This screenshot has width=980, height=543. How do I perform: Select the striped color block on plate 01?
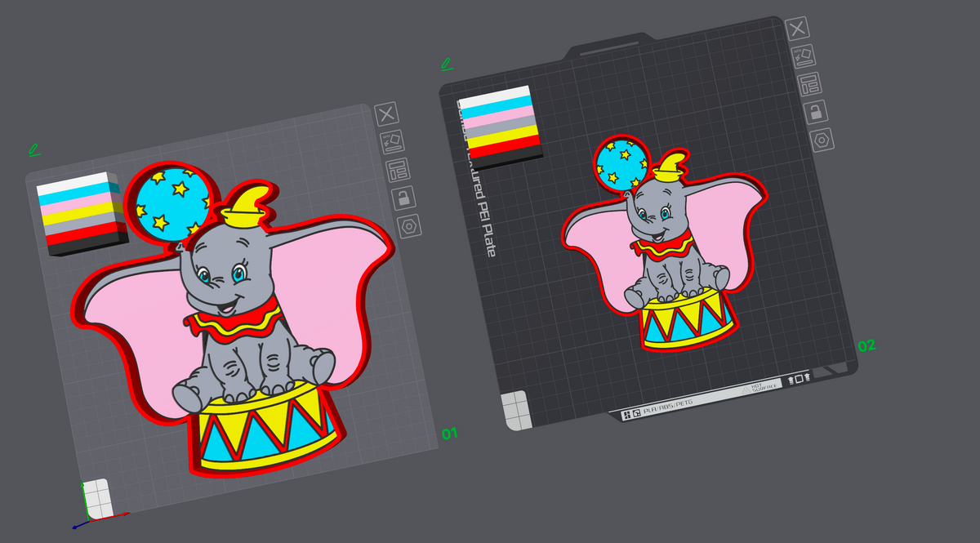click(x=82, y=212)
